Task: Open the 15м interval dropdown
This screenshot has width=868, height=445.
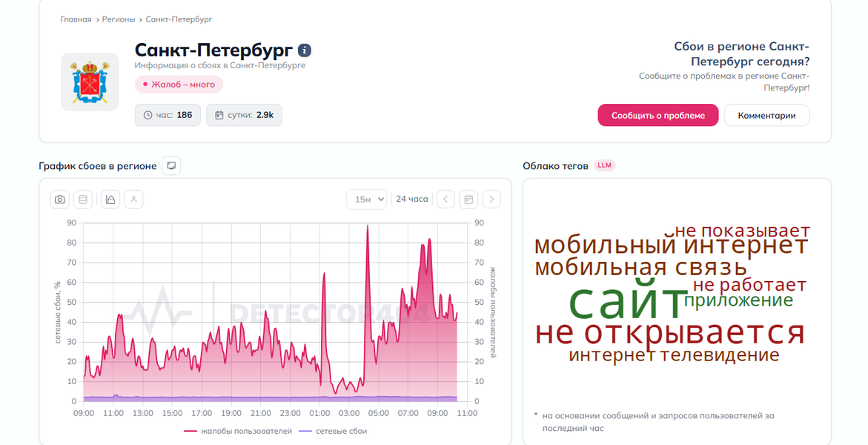Action: pos(366,200)
